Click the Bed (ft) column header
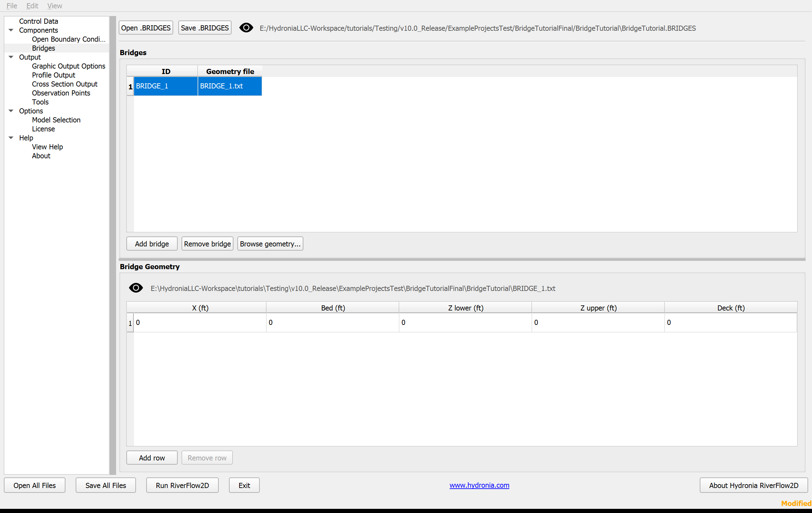This screenshot has width=812, height=513. 333,308
